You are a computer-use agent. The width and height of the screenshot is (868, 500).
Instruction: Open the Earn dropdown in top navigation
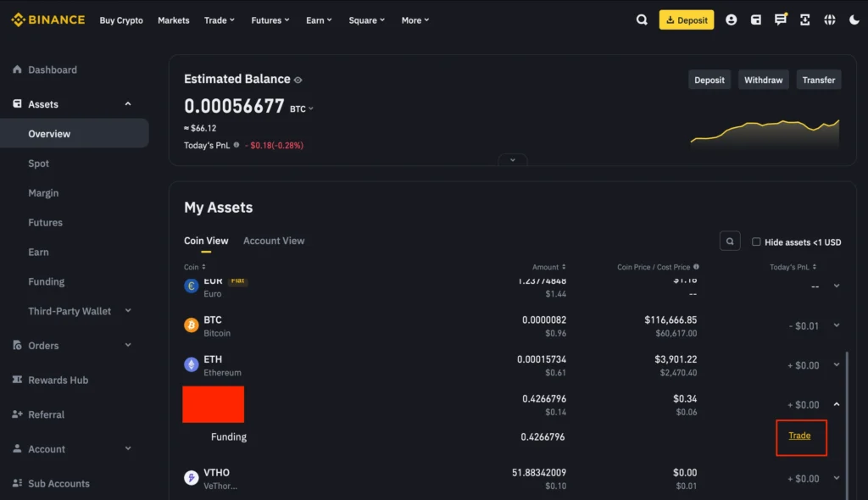(319, 20)
